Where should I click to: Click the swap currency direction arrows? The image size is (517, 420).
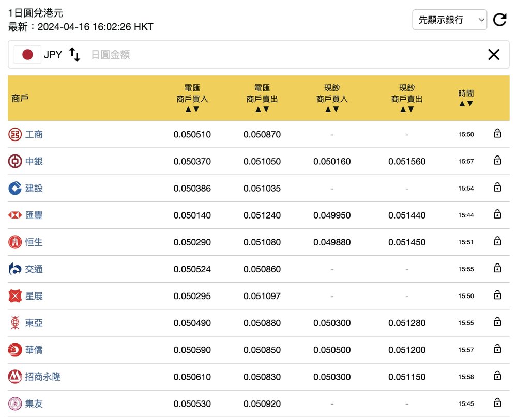click(75, 54)
